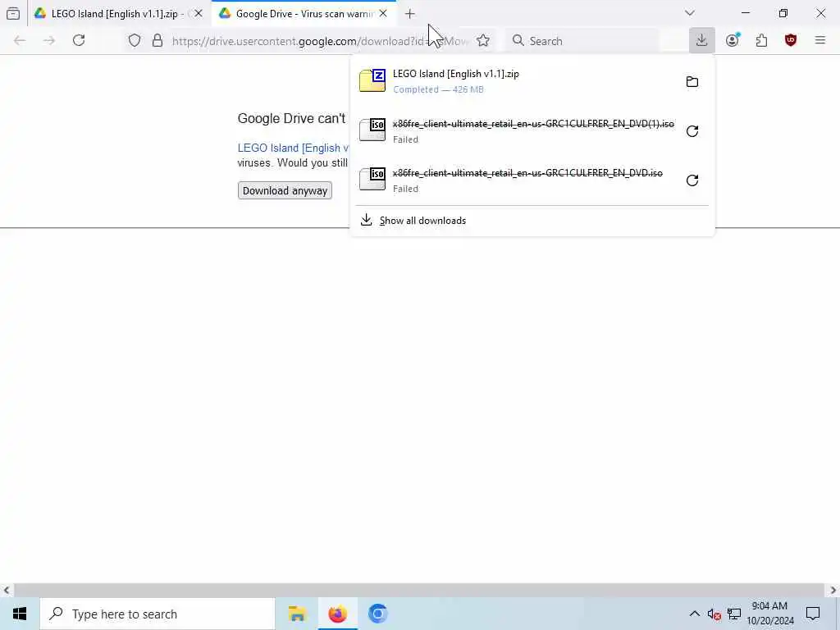Viewport: 840px width, 630px height.
Task: Click the taskbar search box
Action: tap(157, 614)
